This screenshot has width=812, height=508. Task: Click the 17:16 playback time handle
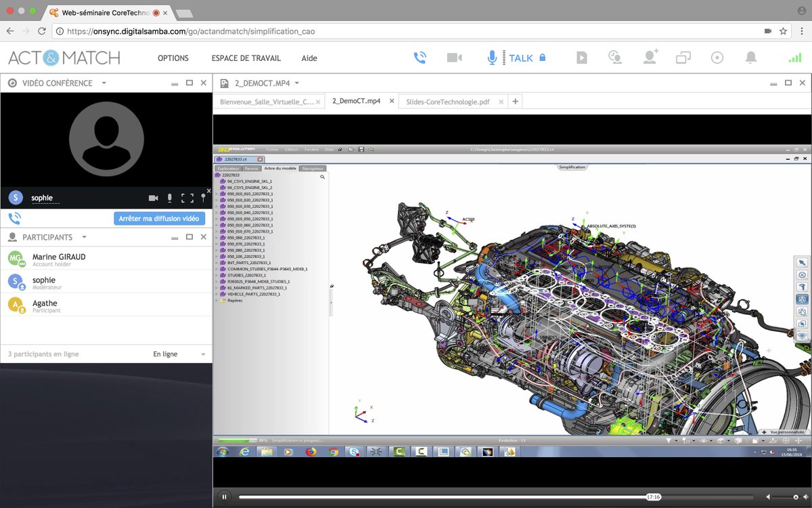653,496
